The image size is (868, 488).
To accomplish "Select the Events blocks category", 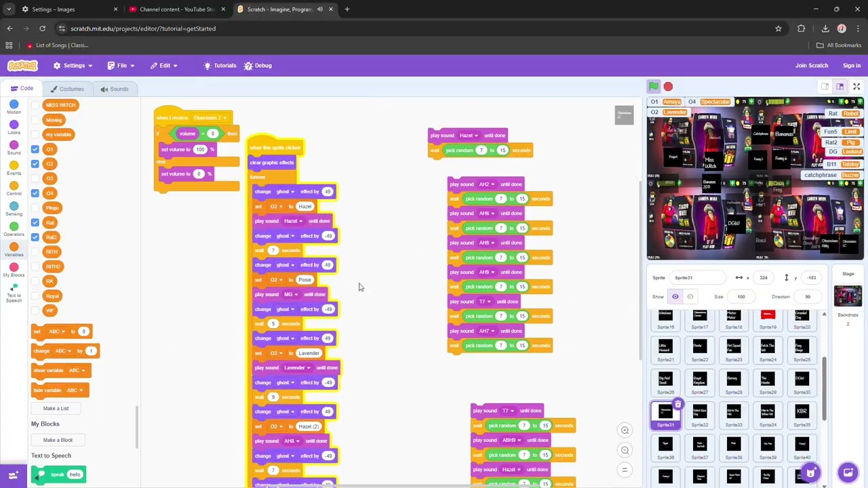I will tap(14, 168).
